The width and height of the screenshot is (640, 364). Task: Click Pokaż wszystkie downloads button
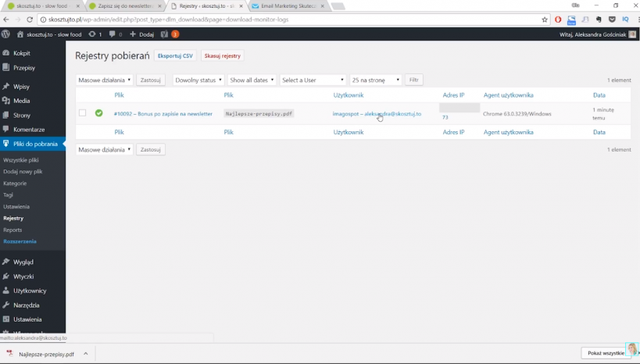point(606,353)
